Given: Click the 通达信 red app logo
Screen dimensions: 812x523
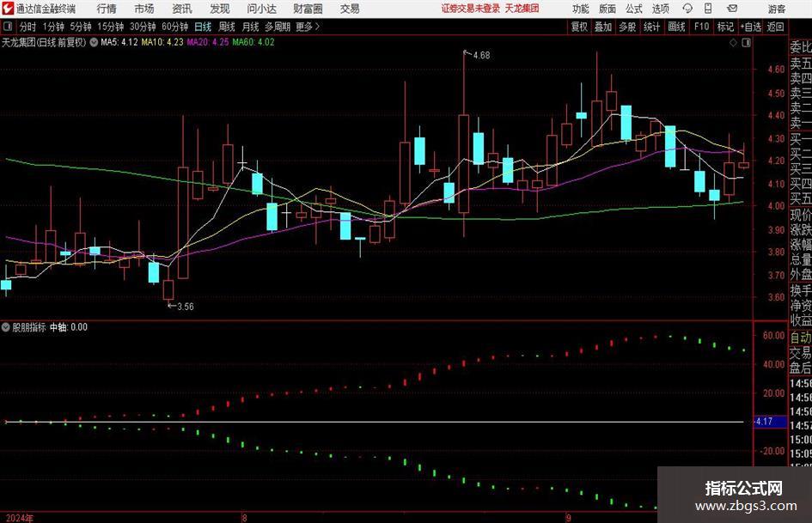Looking at the screenshot, I should pyautogui.click(x=7, y=9).
